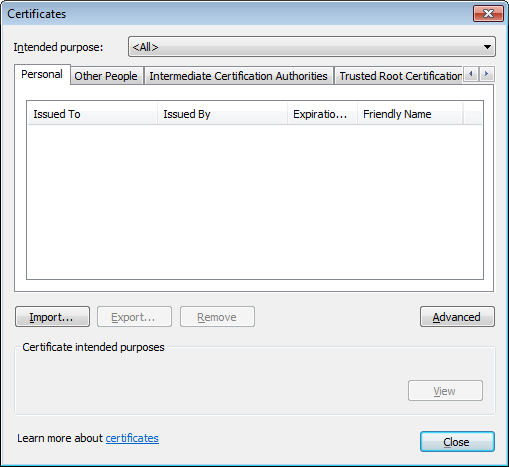Sort by the Issued To column header
This screenshot has height=467, width=509.
[x=92, y=114]
